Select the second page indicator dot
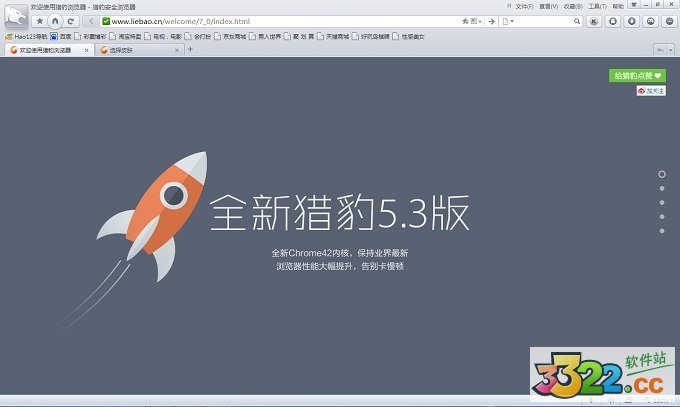The width and height of the screenshot is (680, 407). [662, 188]
